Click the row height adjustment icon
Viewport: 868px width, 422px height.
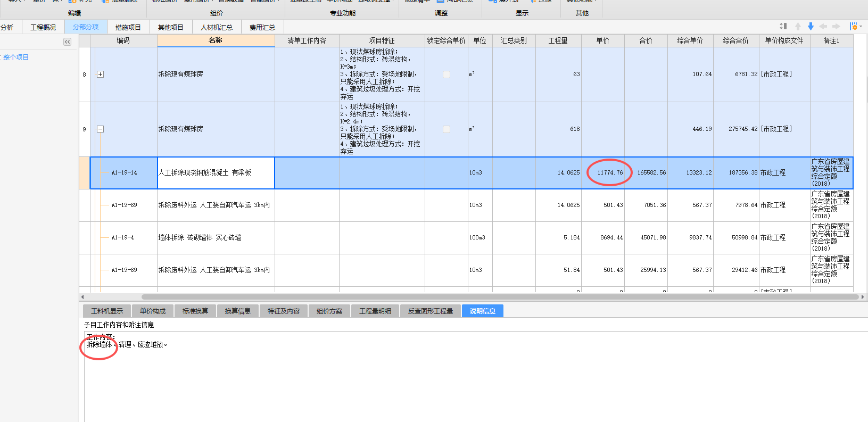point(783,26)
